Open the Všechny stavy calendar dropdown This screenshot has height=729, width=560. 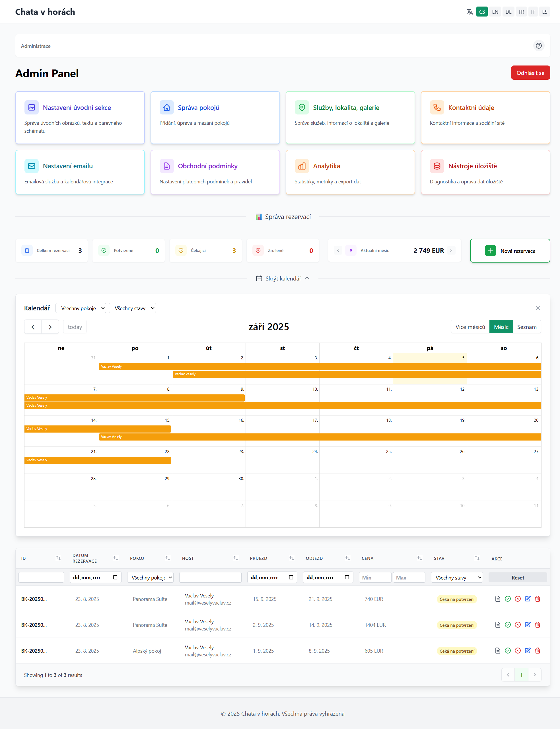pyautogui.click(x=132, y=308)
